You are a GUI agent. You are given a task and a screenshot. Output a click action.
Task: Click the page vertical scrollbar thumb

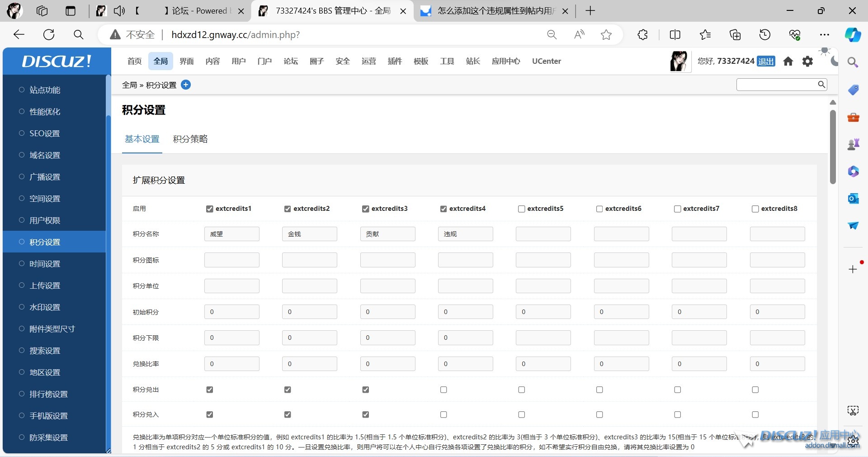point(833,147)
